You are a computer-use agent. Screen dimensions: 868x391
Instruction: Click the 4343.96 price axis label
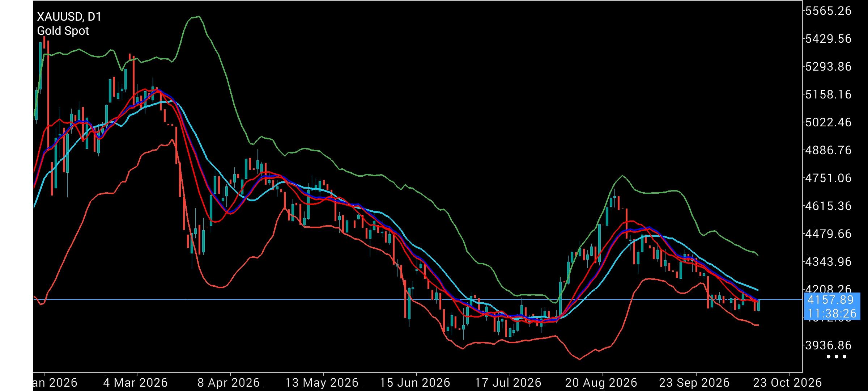828,262
